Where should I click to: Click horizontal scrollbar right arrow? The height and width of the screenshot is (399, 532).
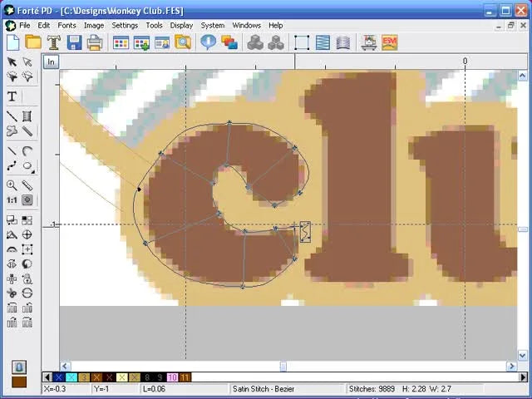pyautogui.click(x=512, y=366)
